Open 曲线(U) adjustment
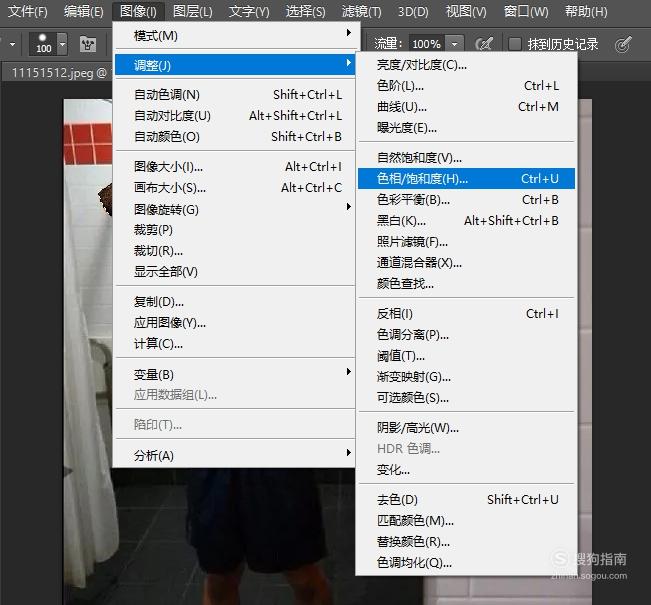Image resolution: width=651 pixels, height=605 pixels. pos(466,107)
